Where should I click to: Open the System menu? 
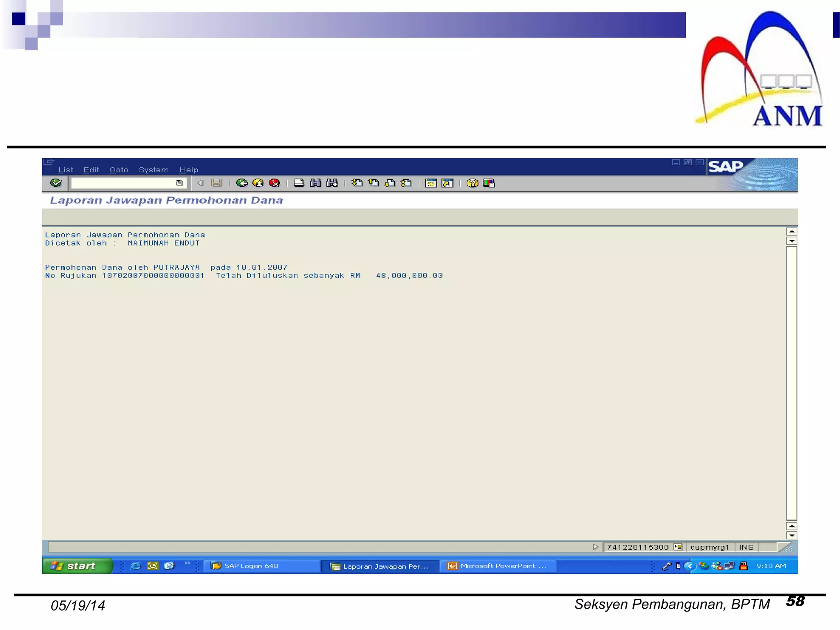pyautogui.click(x=153, y=170)
